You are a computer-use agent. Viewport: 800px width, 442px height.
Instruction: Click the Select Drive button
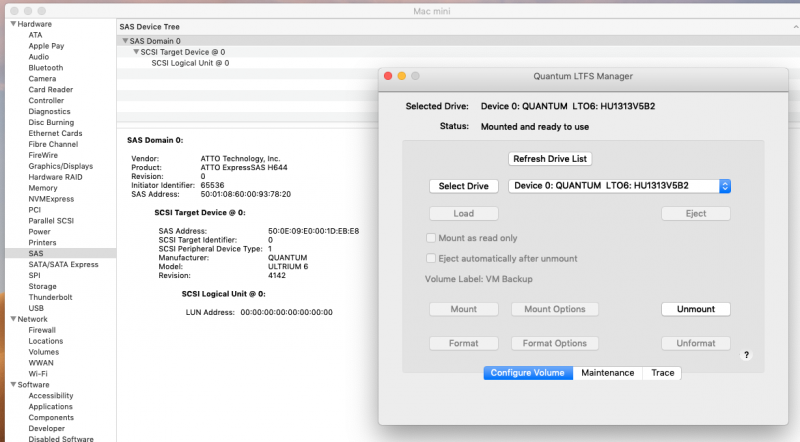tap(464, 186)
